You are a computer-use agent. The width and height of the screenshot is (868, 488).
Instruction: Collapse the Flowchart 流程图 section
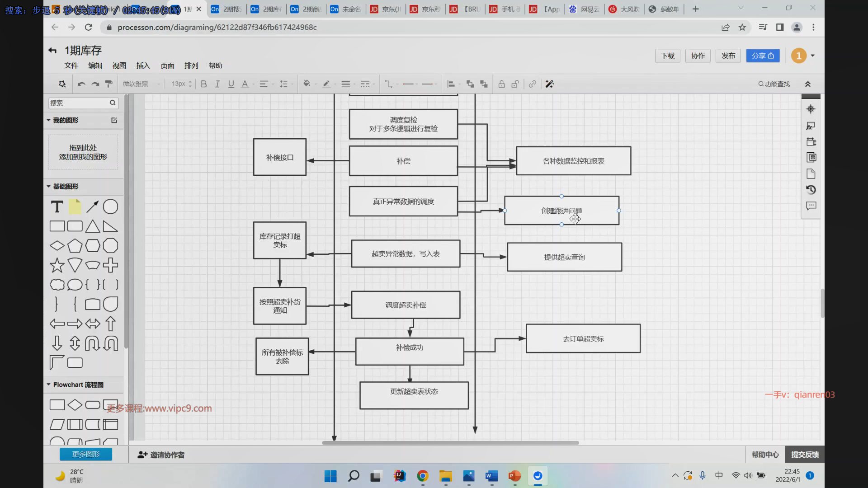[48, 385]
